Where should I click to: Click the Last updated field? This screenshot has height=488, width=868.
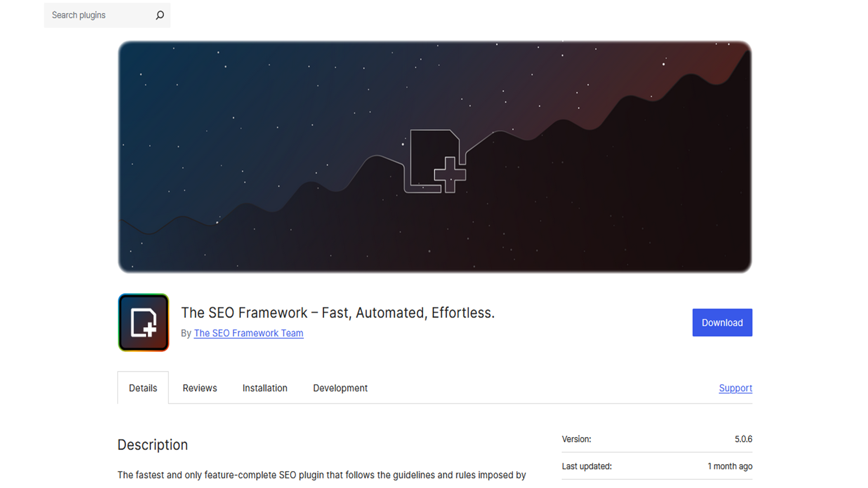[x=586, y=466]
